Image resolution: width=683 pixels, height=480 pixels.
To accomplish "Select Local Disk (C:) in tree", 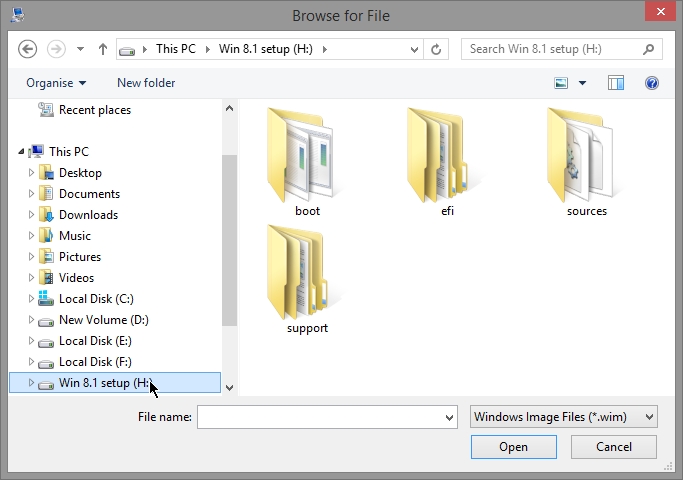I will point(96,299).
